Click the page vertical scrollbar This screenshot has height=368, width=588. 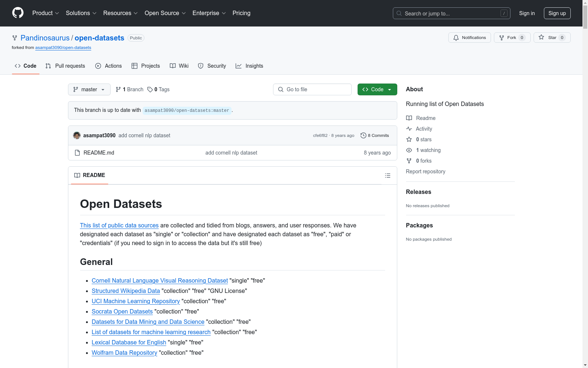click(585, 184)
